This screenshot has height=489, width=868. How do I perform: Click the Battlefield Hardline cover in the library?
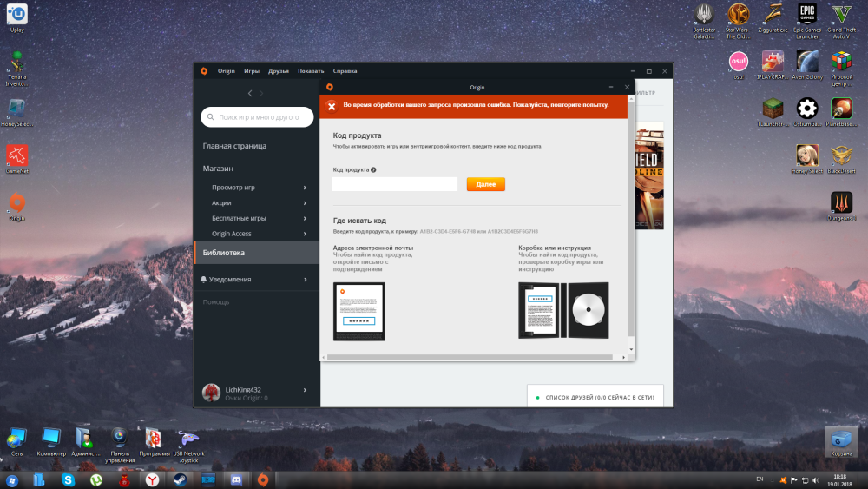click(649, 175)
